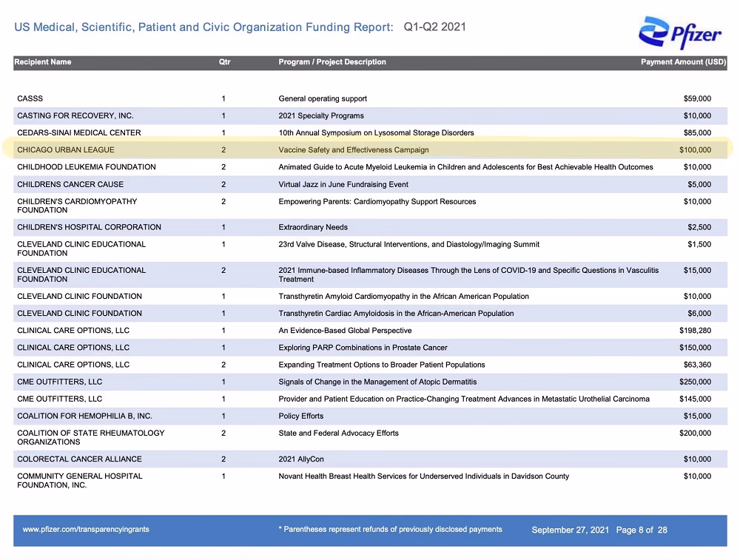Select the highlighted Chicago Urban League row
Viewport: 740px width, 560px height.
[370, 149]
